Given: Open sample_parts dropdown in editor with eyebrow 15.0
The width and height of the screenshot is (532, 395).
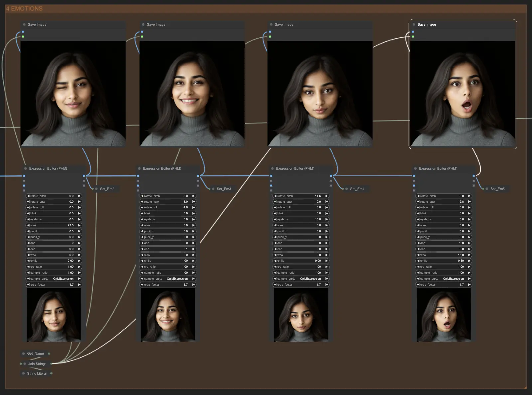Looking at the screenshot, I should 301,279.
